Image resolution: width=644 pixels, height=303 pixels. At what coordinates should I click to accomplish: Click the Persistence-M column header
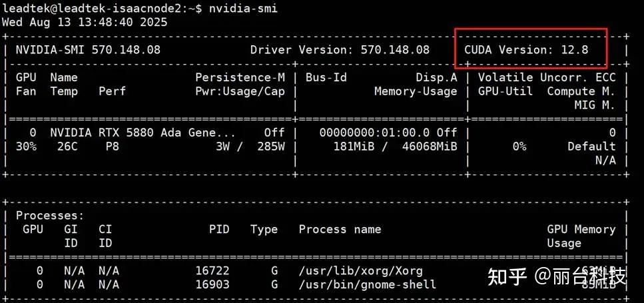pyautogui.click(x=240, y=77)
